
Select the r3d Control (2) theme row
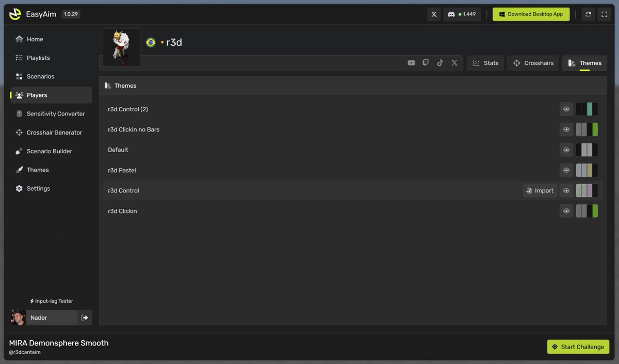point(353,109)
